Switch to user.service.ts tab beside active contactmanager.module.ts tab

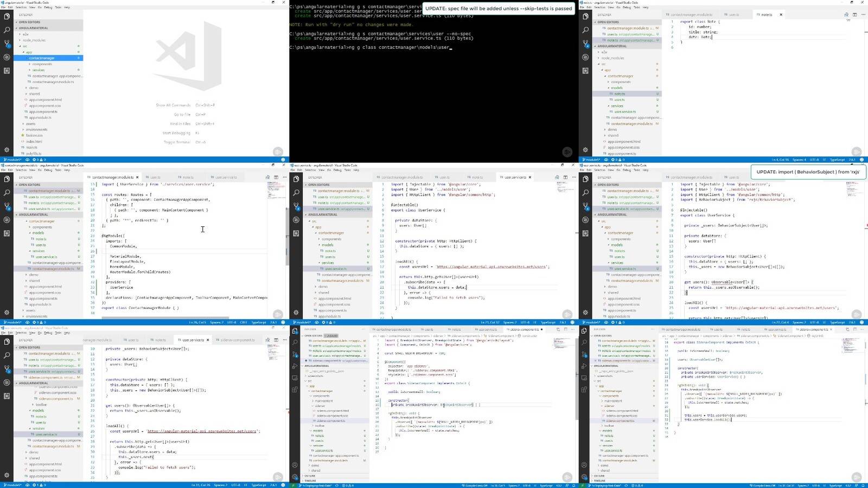[x=226, y=177]
